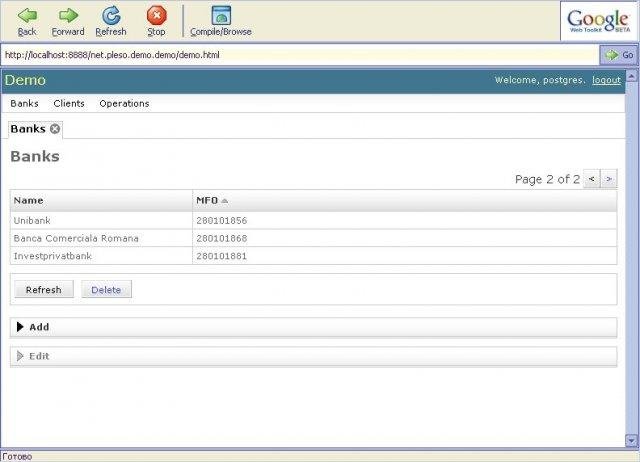
Task: Click the logout link
Action: (x=606, y=80)
